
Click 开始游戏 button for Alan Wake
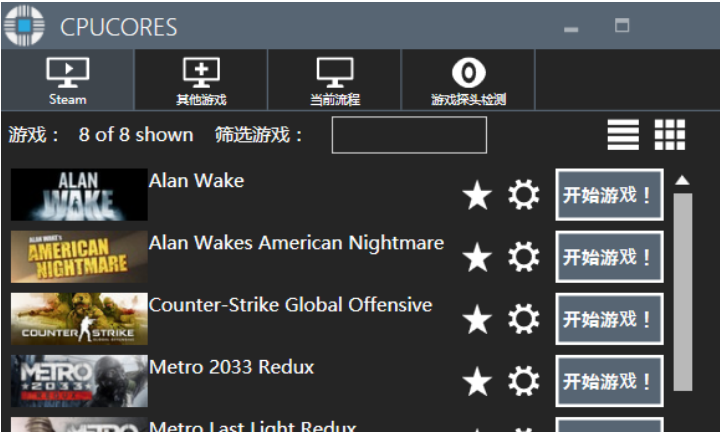(x=609, y=195)
